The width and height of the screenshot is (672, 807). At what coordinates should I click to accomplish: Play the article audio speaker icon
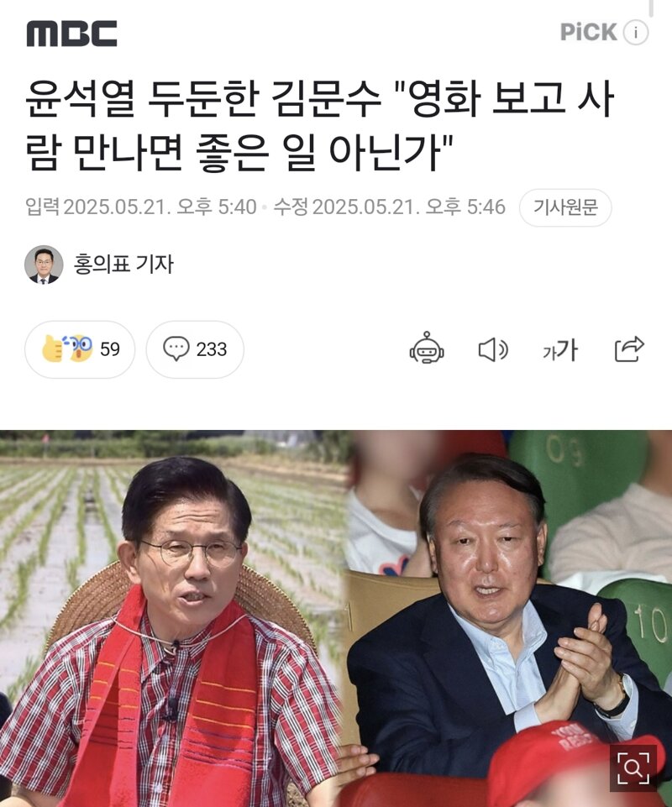[493, 350]
